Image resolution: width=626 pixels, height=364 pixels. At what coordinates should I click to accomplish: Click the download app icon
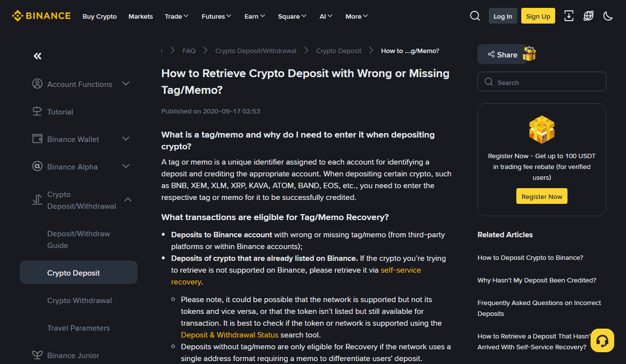[569, 16]
